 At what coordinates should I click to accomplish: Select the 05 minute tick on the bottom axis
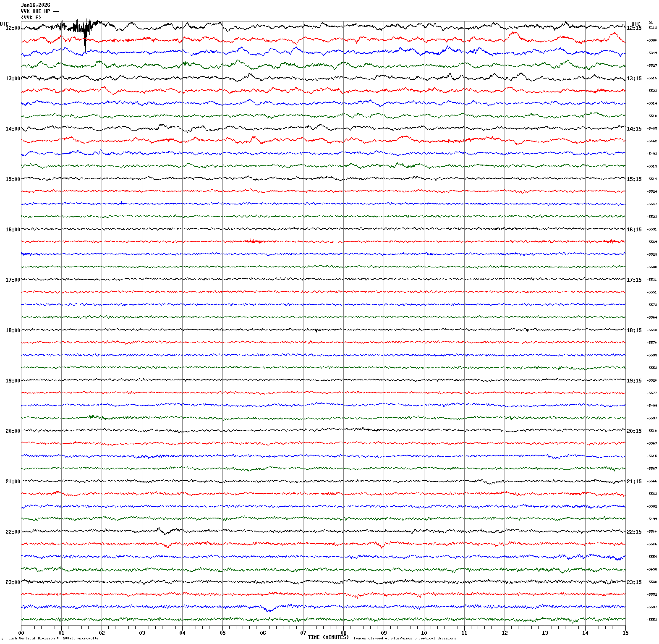click(222, 633)
